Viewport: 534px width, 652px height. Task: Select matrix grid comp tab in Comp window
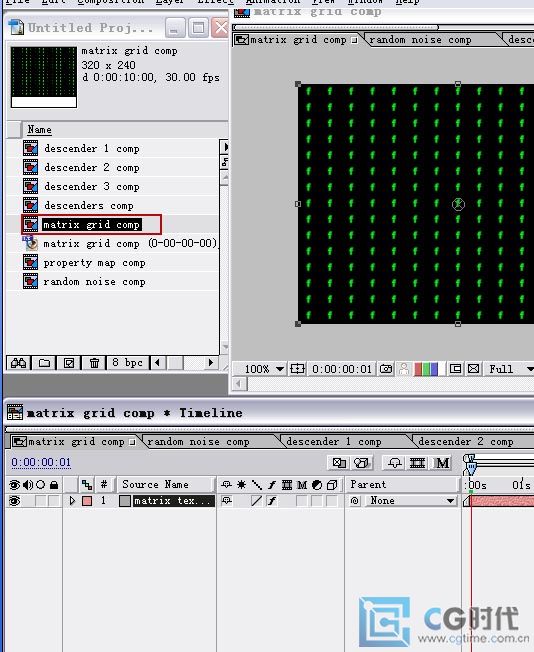click(x=298, y=40)
